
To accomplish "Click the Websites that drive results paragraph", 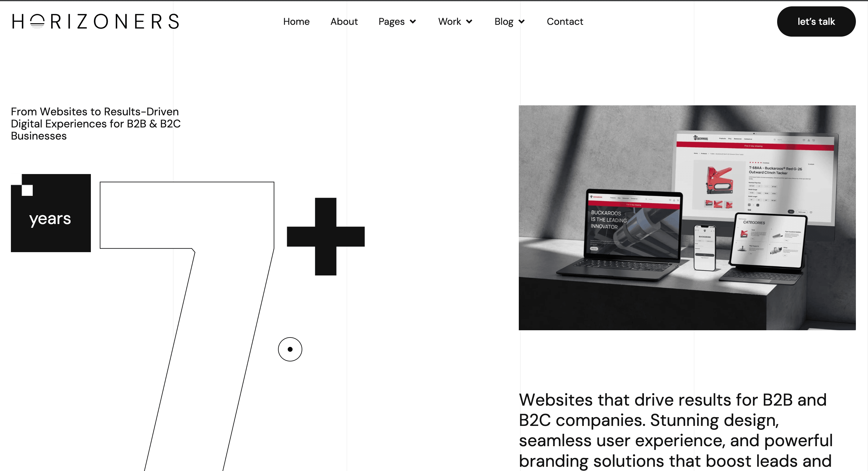I will (676, 431).
